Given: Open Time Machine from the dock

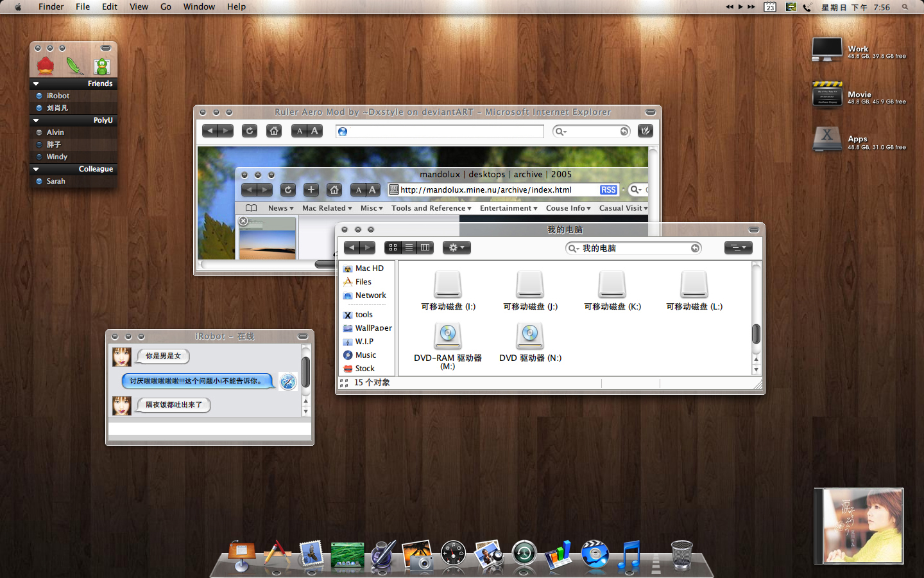Looking at the screenshot, I should pyautogui.click(x=524, y=554).
